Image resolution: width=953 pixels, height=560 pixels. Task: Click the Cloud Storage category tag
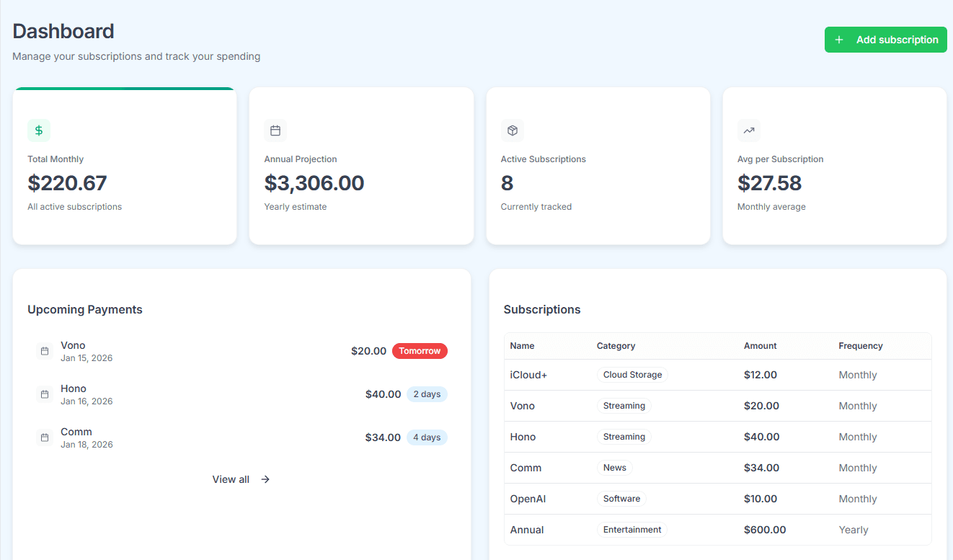click(x=632, y=375)
